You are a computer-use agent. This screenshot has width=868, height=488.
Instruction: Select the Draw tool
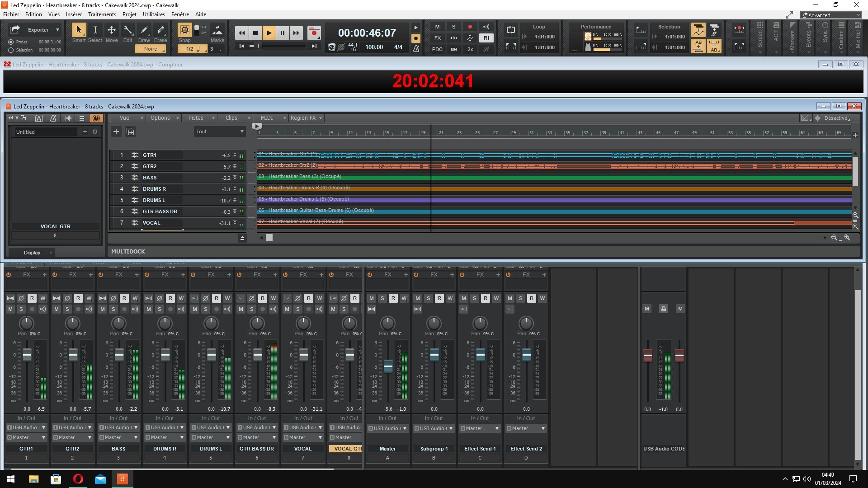pyautogui.click(x=144, y=30)
